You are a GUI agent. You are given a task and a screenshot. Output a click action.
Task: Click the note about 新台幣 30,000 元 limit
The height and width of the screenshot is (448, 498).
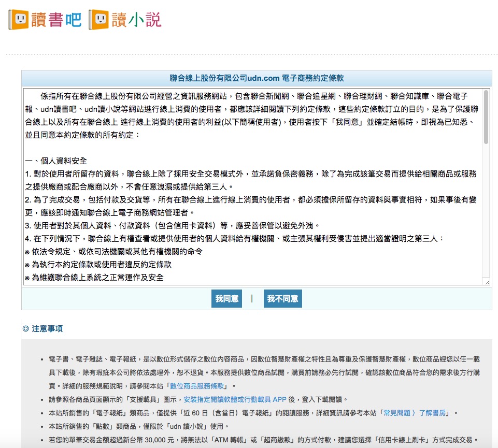point(264,440)
